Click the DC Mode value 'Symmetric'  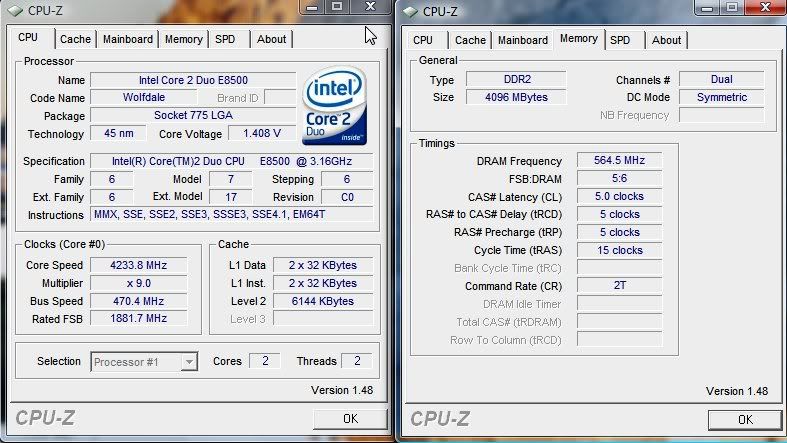[x=721, y=97]
